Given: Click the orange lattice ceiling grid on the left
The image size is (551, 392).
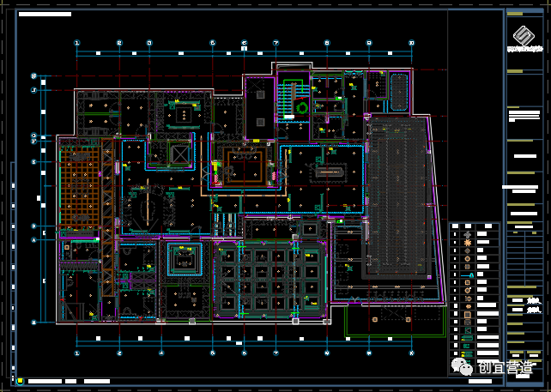Looking at the screenshot, I should point(80,186).
